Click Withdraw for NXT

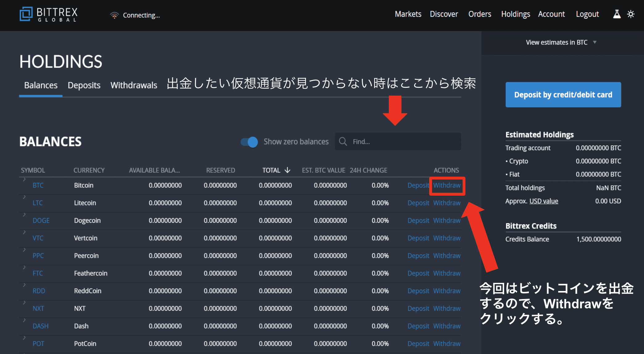(x=447, y=309)
